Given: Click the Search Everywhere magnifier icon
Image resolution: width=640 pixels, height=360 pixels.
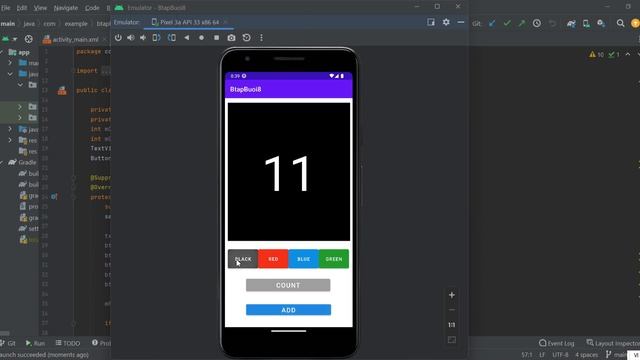Looking at the screenshot, I should pos(620,23).
